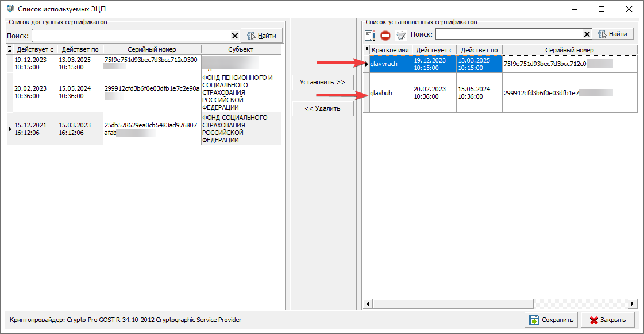
Task: Click the certificate view icon beside Поиск
Action: pos(401,35)
